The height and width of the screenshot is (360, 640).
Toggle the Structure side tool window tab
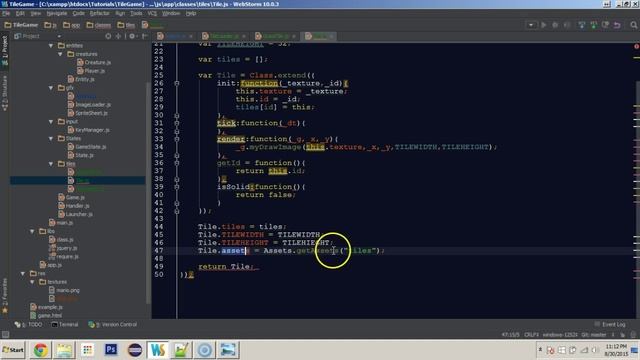coord(4,93)
